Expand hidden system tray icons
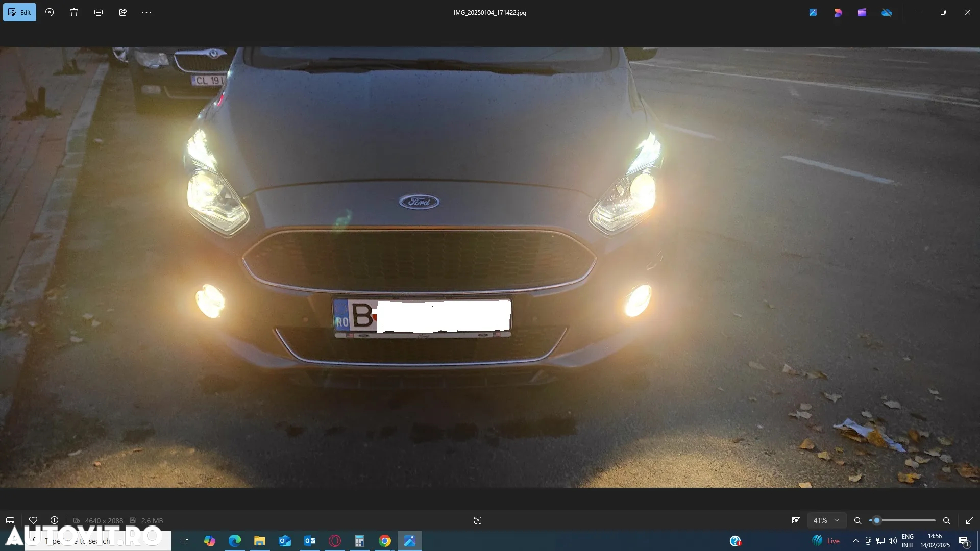The height and width of the screenshot is (551, 980). [856, 541]
